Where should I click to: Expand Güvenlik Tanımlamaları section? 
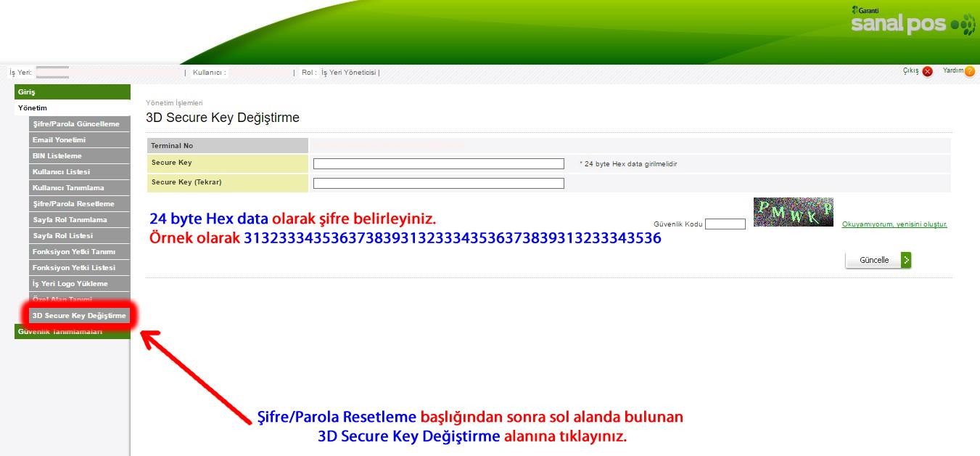(x=72, y=332)
